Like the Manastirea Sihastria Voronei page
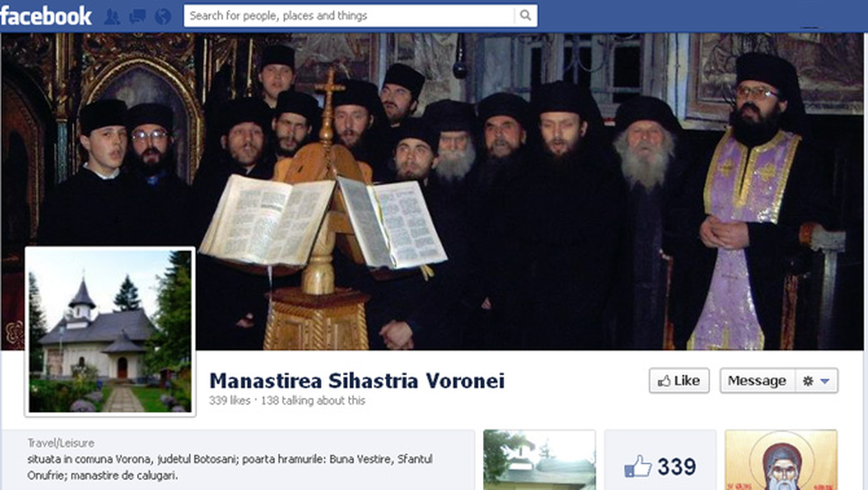 click(x=679, y=381)
